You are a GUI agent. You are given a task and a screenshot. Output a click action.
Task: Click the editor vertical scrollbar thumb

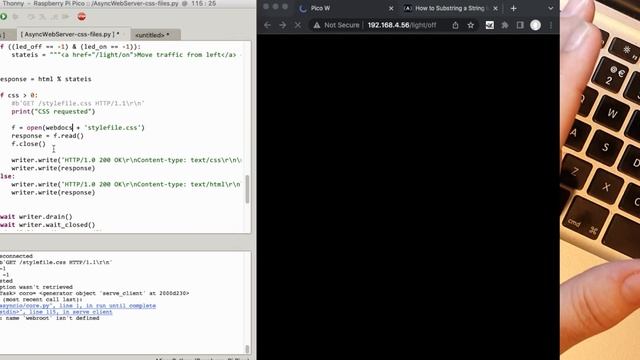tap(247, 189)
